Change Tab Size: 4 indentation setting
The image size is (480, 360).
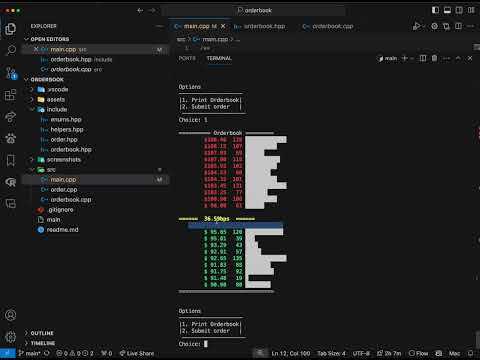(x=331, y=353)
